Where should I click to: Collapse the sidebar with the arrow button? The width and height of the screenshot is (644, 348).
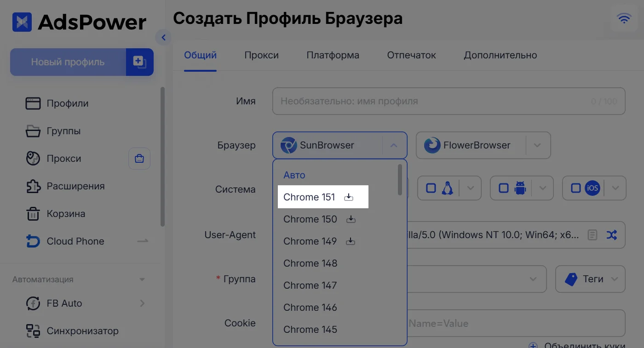[163, 37]
